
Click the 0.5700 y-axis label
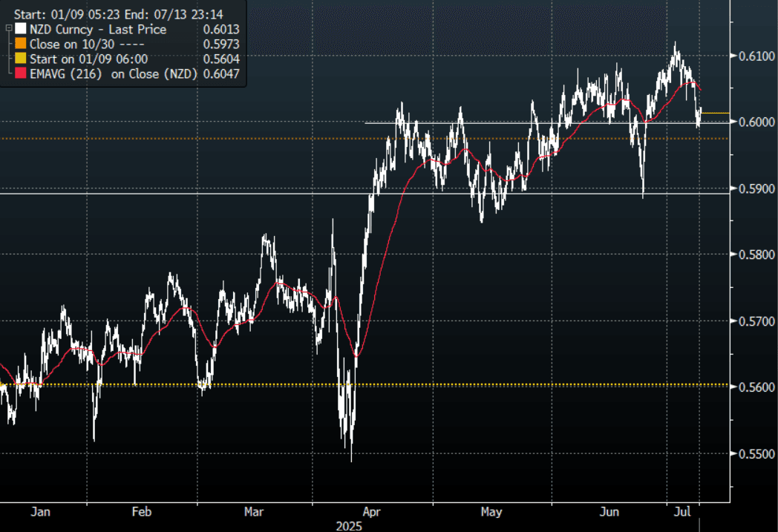click(x=756, y=321)
